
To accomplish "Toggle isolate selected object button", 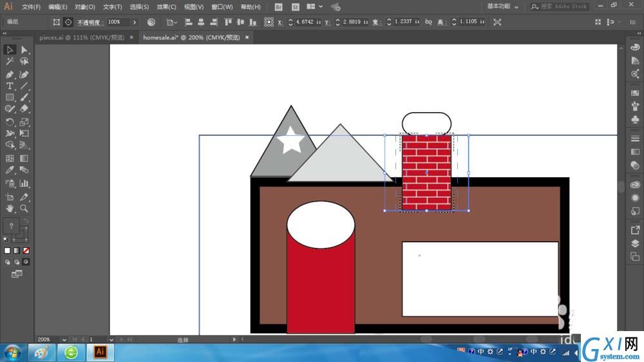I will pyautogui.click(x=497, y=22).
